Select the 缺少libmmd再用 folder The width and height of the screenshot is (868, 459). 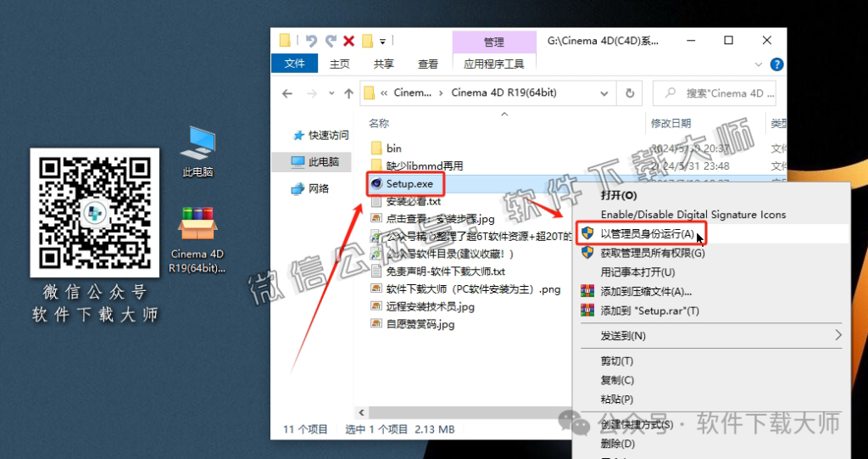[425, 165]
